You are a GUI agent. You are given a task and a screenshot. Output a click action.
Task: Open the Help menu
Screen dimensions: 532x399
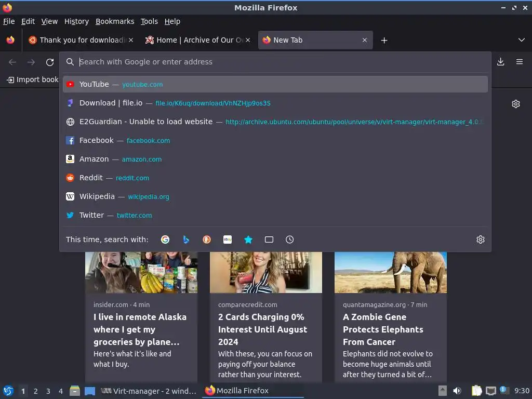pyautogui.click(x=172, y=21)
